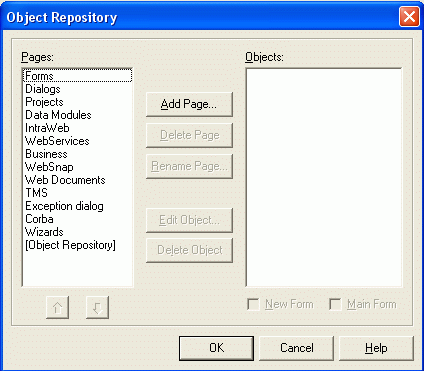Click inside the empty Objects list box
Screen dimensions: 424x371
click(324, 177)
